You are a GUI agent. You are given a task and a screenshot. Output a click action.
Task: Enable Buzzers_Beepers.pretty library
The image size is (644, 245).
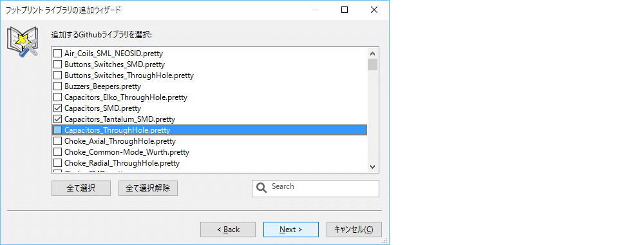pyautogui.click(x=58, y=86)
